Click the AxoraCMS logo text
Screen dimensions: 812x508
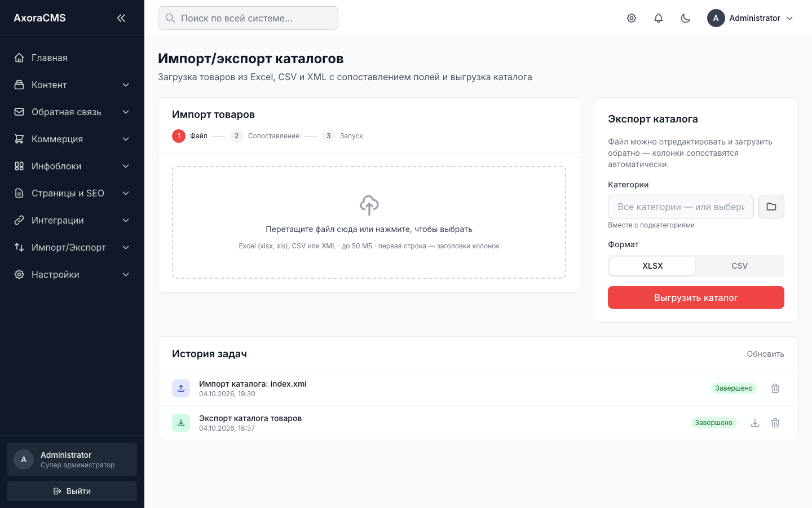pos(39,18)
